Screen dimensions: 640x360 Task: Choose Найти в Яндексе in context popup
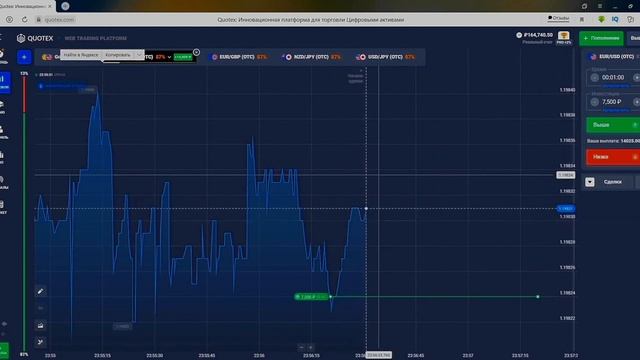tap(81, 55)
